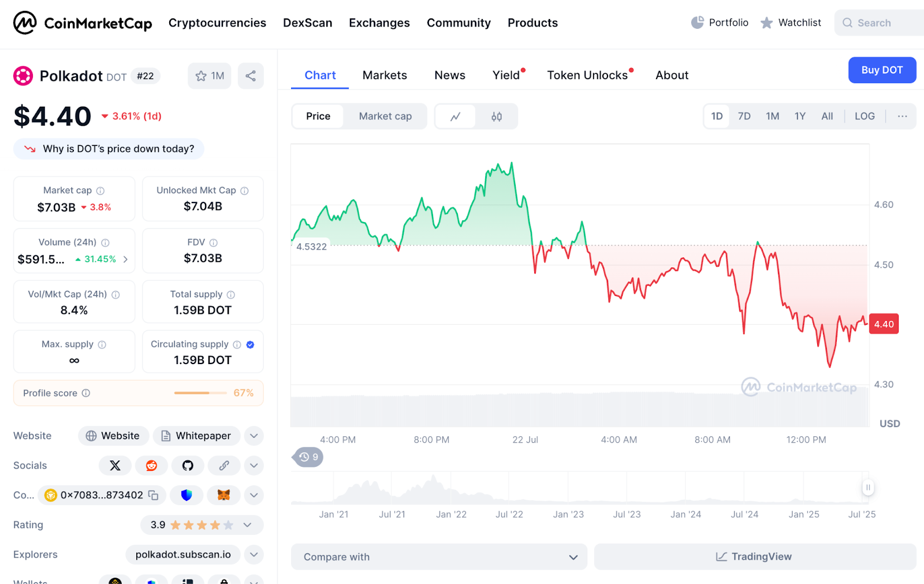
Task: Select the 1M time range
Action: pos(773,117)
